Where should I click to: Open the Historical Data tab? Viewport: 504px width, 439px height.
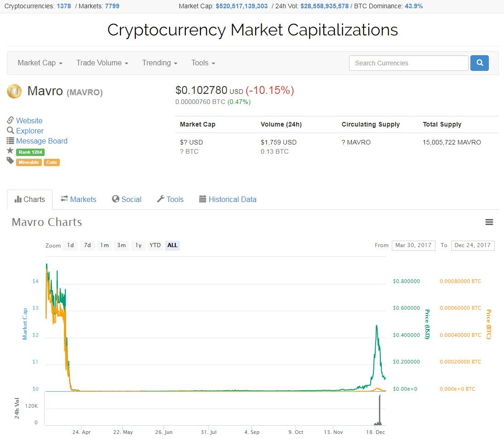[228, 199]
